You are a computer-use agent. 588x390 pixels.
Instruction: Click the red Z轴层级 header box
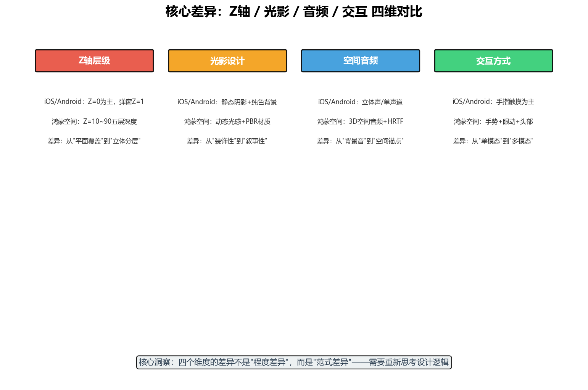pyautogui.click(x=94, y=61)
